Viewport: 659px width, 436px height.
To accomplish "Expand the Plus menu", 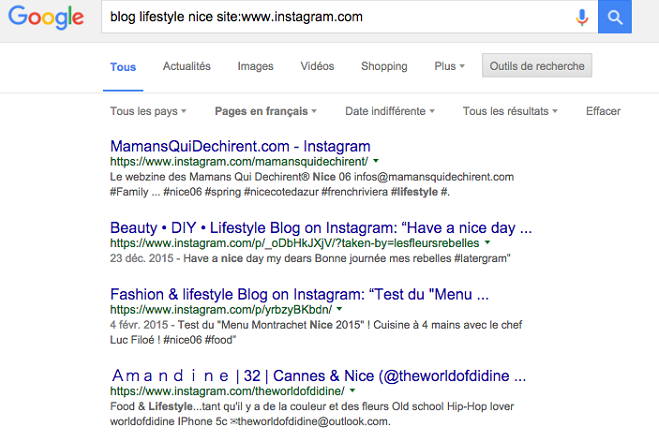I will click(449, 66).
